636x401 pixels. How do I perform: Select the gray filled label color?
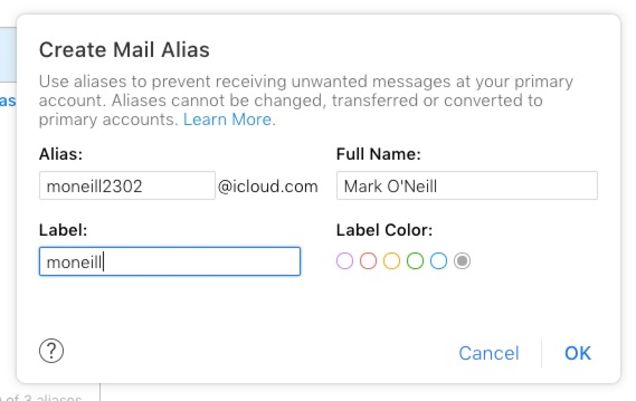click(x=462, y=261)
